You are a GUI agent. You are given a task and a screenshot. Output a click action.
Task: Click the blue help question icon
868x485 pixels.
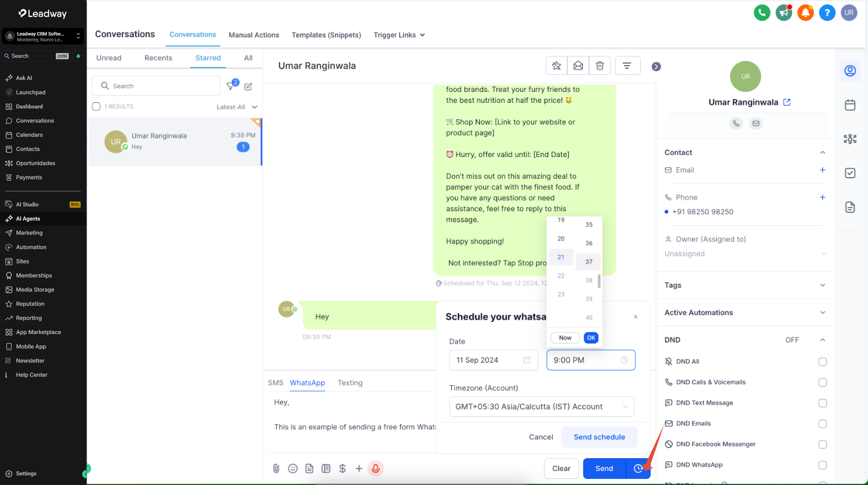pyautogui.click(x=827, y=12)
